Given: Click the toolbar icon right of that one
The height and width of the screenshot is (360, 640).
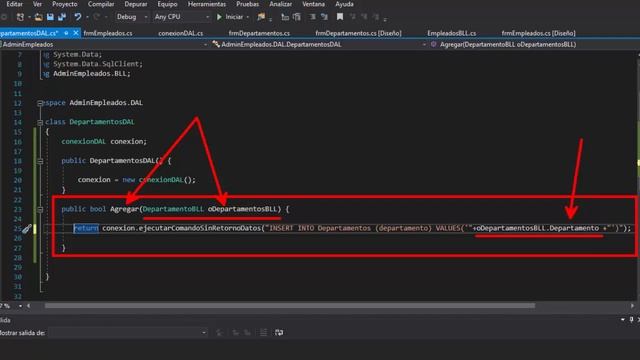Looking at the screenshot, I should (x=297, y=17).
